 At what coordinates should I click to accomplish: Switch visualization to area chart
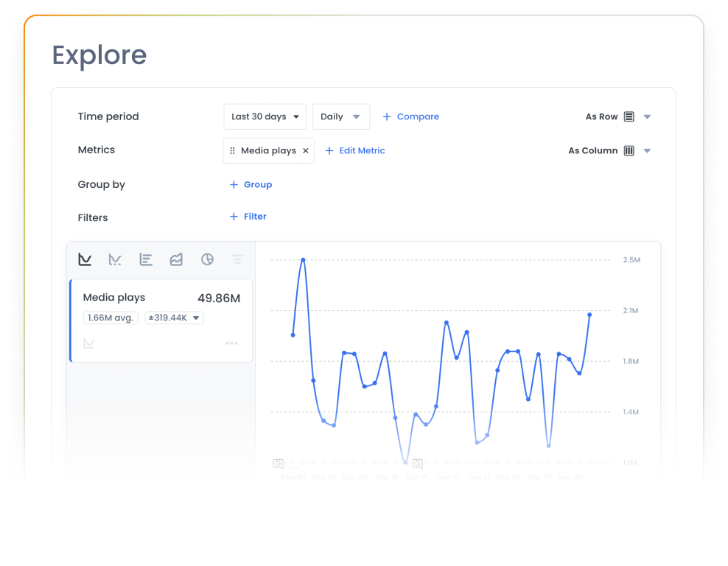point(176,259)
